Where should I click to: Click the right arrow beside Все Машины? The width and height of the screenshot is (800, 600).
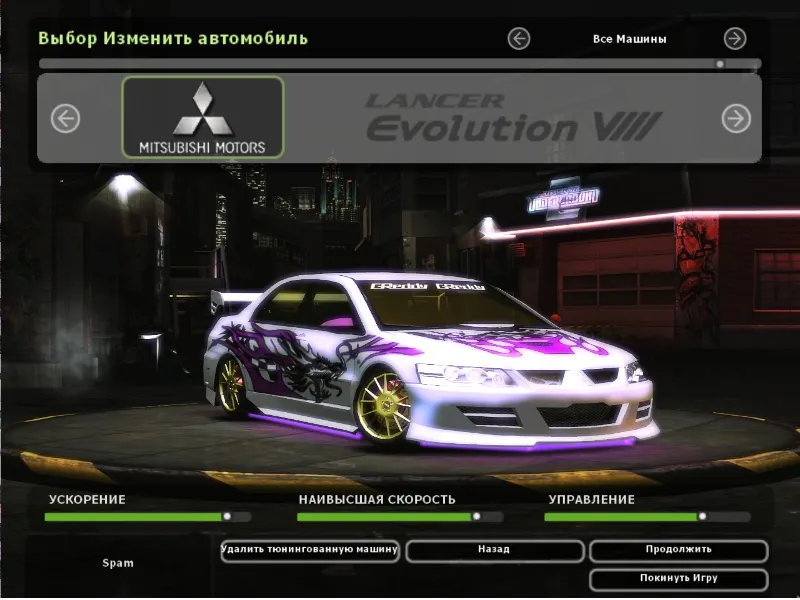(735, 39)
